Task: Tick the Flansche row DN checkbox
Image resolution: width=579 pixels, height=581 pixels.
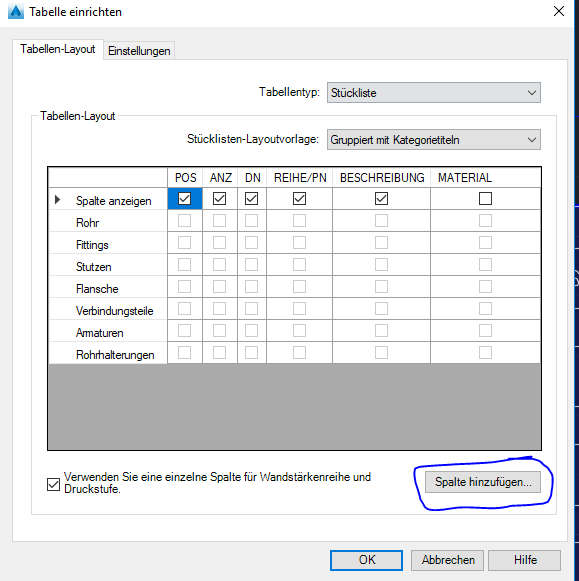Action: (x=252, y=286)
